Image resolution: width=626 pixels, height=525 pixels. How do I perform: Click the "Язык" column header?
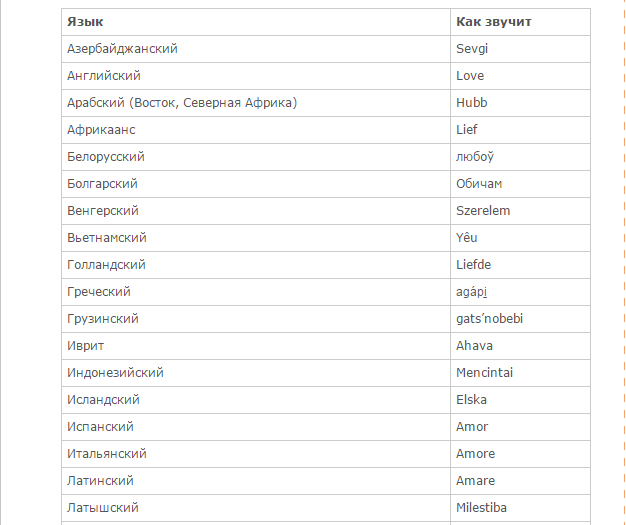tap(85, 21)
